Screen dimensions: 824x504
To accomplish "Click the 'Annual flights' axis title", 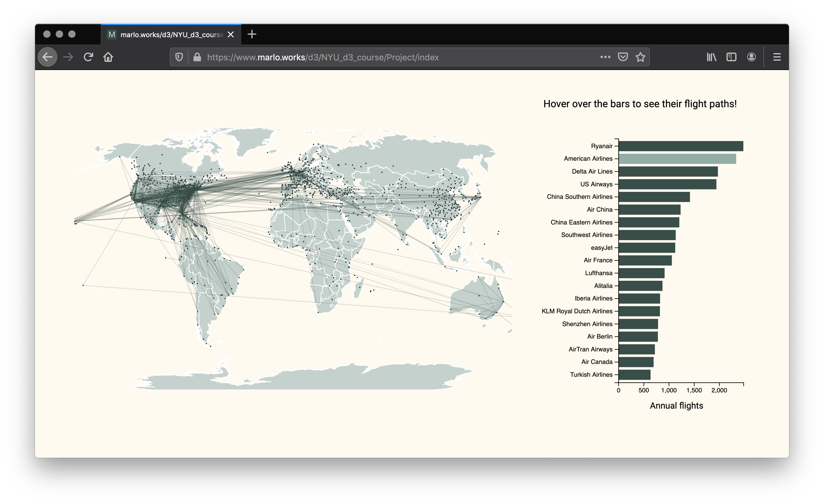I will pos(676,406).
